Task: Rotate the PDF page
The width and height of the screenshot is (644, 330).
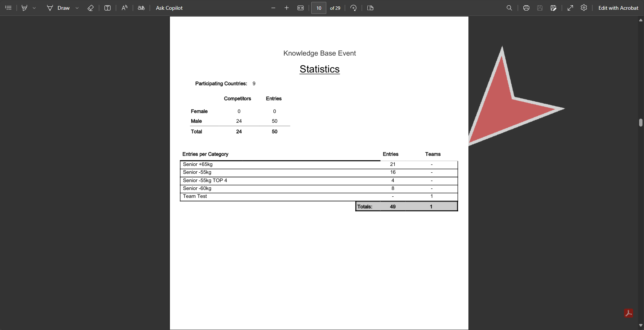Action: coord(353,8)
